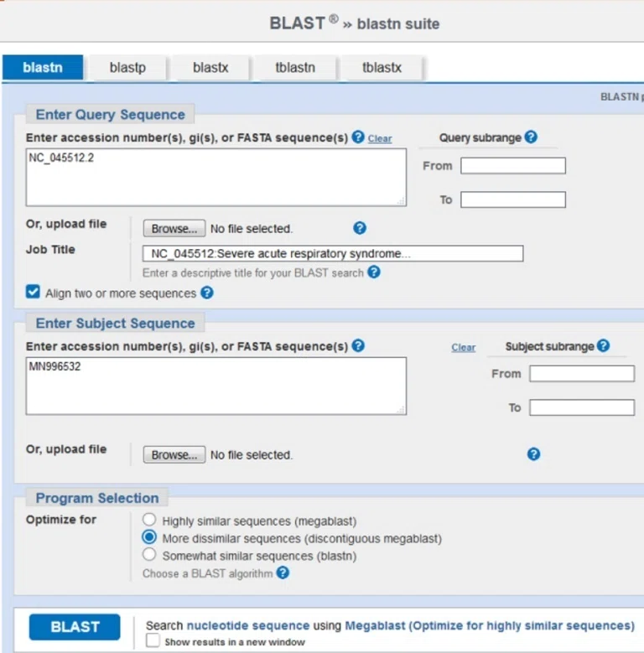Open help icon next to Choose a BLAST algorithm
The image size is (644, 653).
[283, 573]
